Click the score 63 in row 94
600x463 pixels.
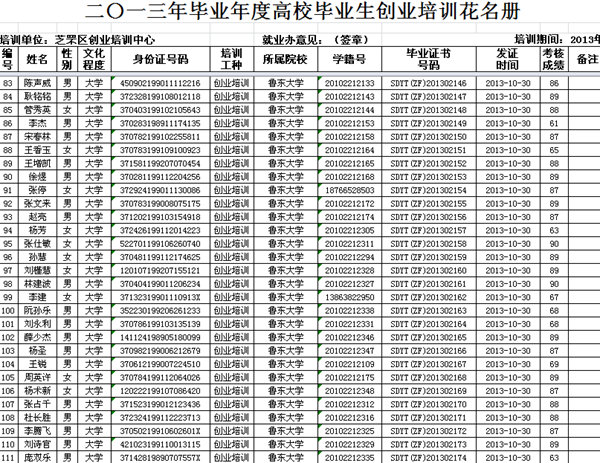click(554, 230)
